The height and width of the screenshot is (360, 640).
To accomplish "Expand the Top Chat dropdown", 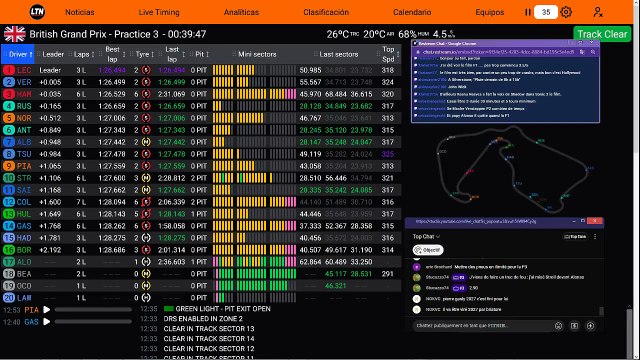I will (x=426, y=236).
